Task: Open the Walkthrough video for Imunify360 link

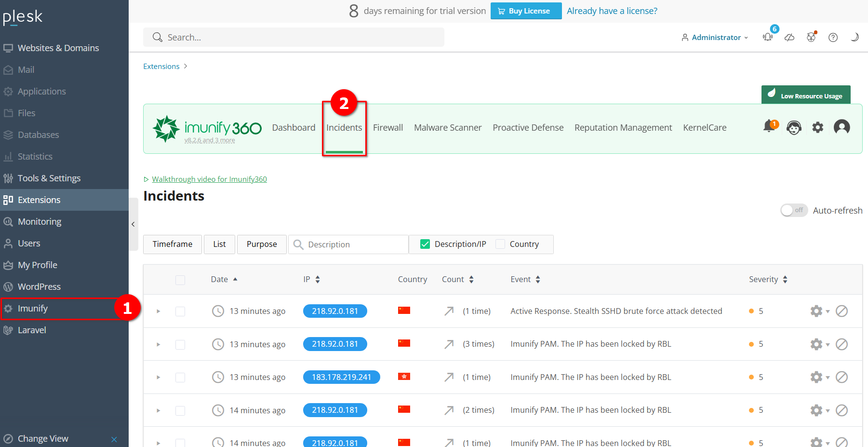Action: [209, 179]
